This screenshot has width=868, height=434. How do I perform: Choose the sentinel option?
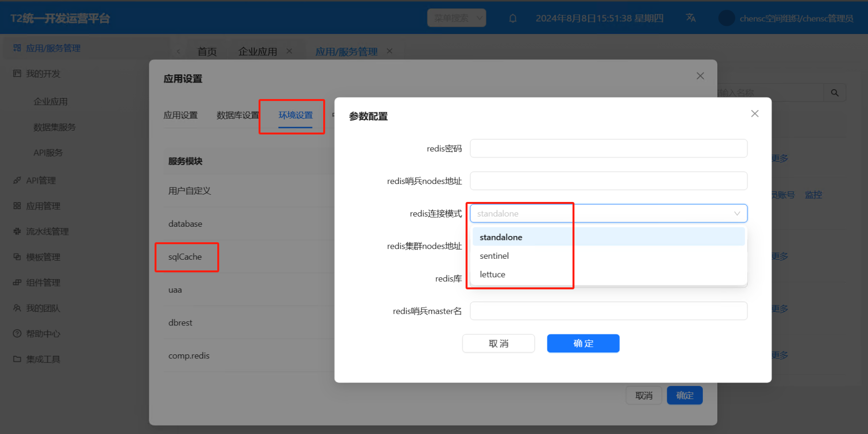pyautogui.click(x=608, y=256)
